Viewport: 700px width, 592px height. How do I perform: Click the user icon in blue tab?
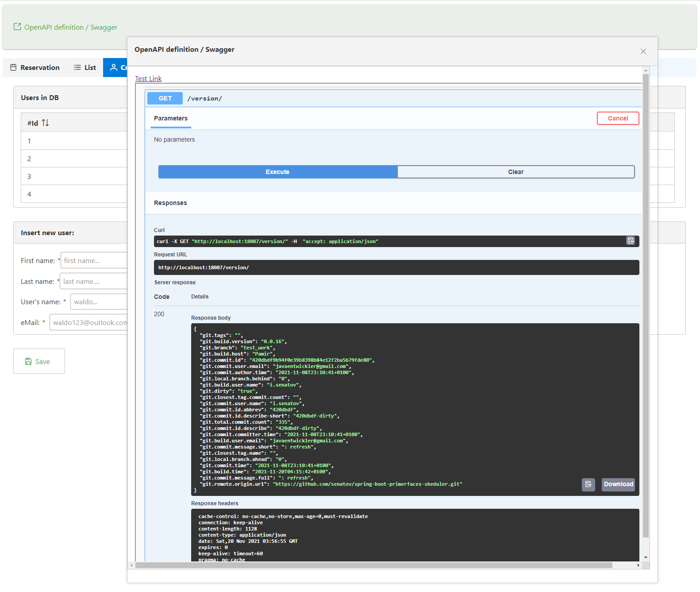click(x=114, y=67)
